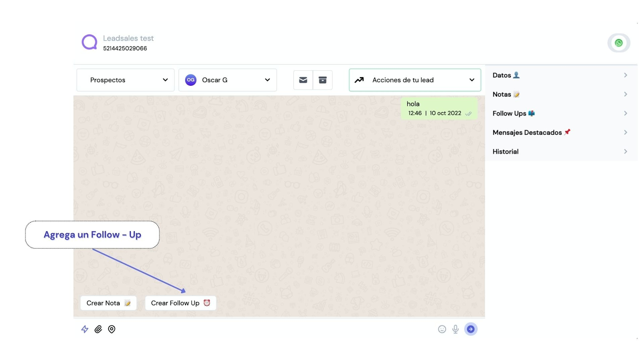
Task: Open quick replies lightning bolt icon
Action: (x=85, y=329)
